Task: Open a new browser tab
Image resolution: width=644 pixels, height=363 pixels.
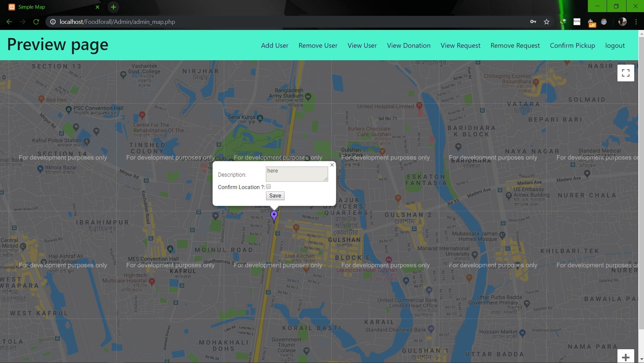Action: (x=113, y=7)
